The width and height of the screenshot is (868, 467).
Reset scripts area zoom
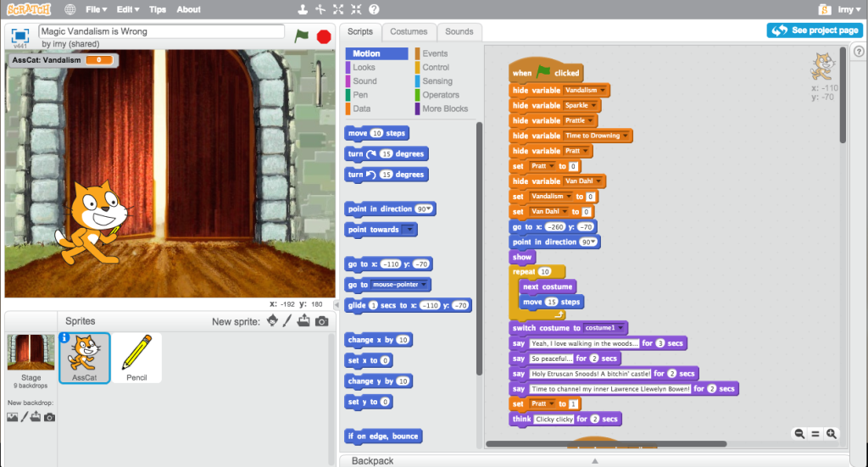pyautogui.click(x=815, y=434)
